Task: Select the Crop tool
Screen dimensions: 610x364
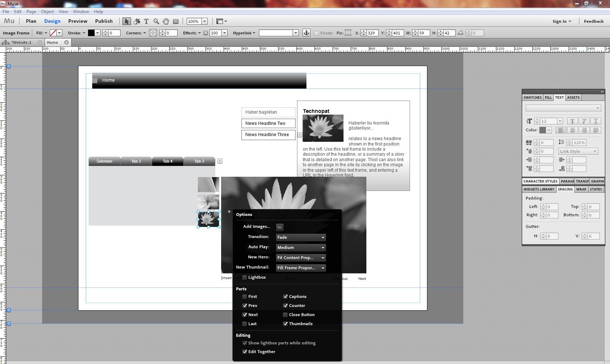Action: point(137,21)
